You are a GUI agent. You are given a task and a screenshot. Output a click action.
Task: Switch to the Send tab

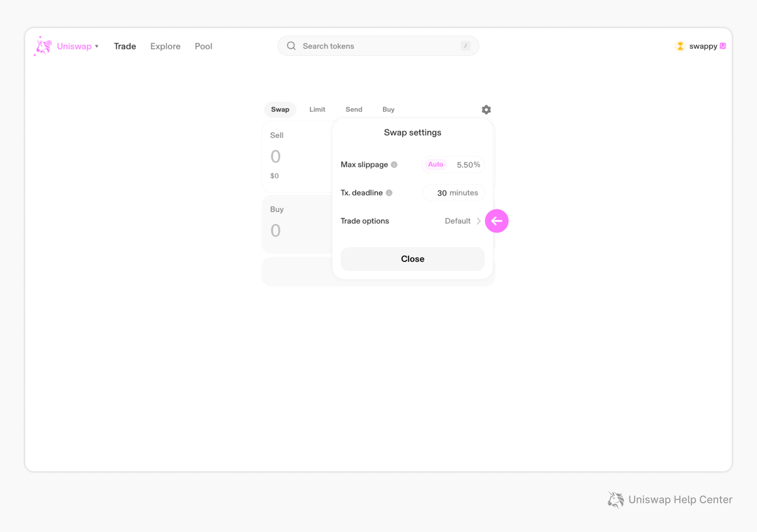[x=354, y=109]
